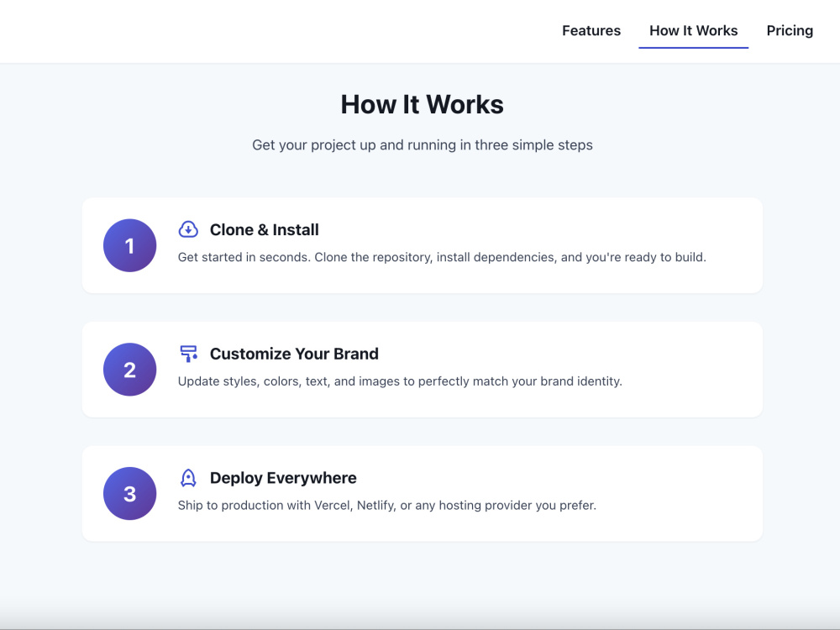
Task: Click the step 1 number circle
Action: click(129, 245)
